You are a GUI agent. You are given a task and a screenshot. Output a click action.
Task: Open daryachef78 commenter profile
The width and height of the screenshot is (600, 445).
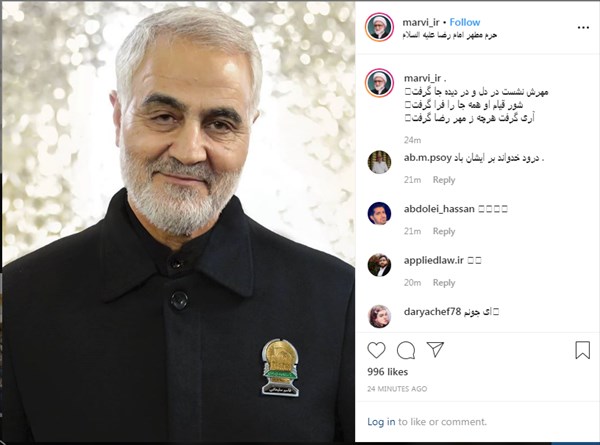pyautogui.click(x=432, y=312)
